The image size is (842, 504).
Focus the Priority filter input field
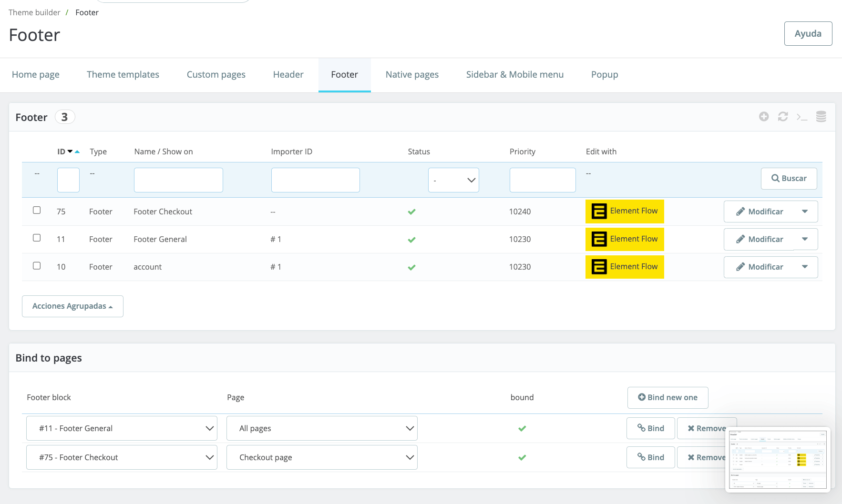pyautogui.click(x=543, y=180)
